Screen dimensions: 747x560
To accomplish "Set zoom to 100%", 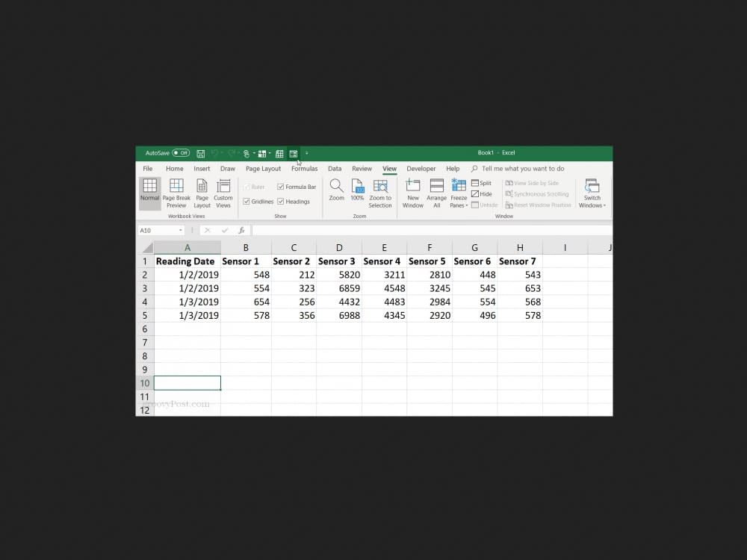I will [357, 190].
